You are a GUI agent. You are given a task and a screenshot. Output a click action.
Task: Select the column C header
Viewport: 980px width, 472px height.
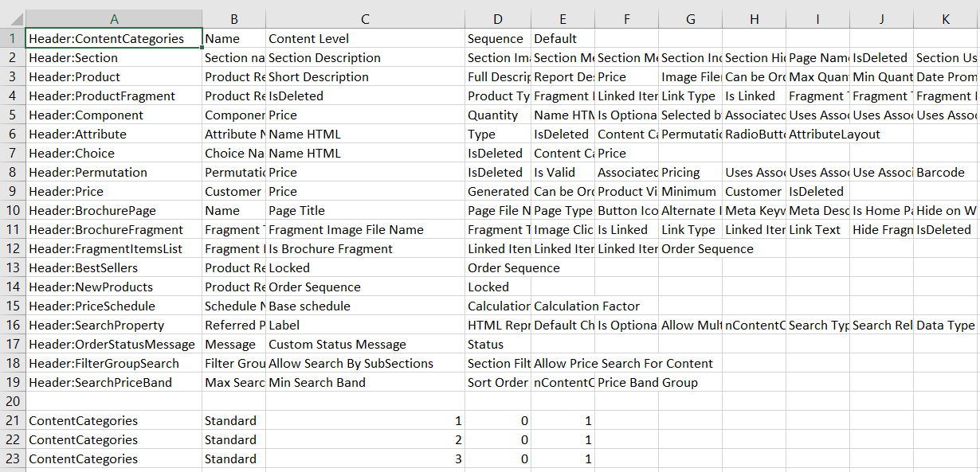tap(365, 19)
